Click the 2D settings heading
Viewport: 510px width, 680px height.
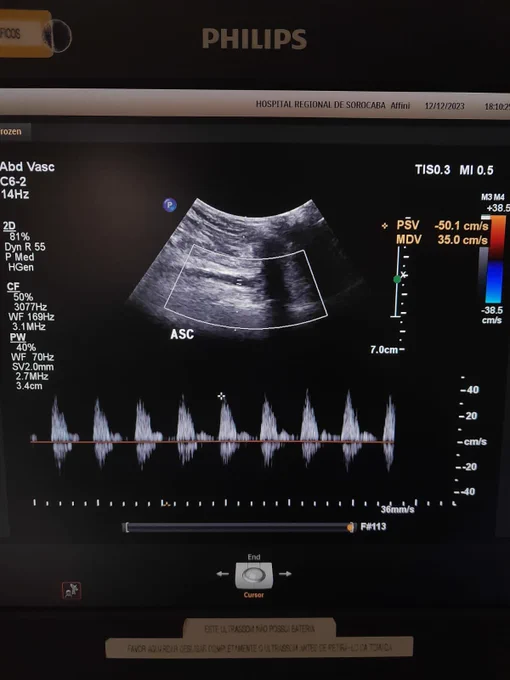[x=9, y=226]
